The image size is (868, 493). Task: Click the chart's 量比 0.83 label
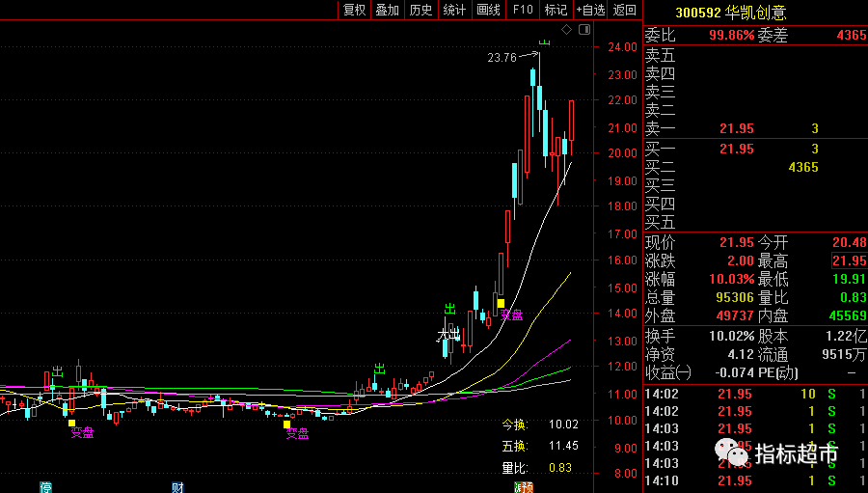click(536, 468)
